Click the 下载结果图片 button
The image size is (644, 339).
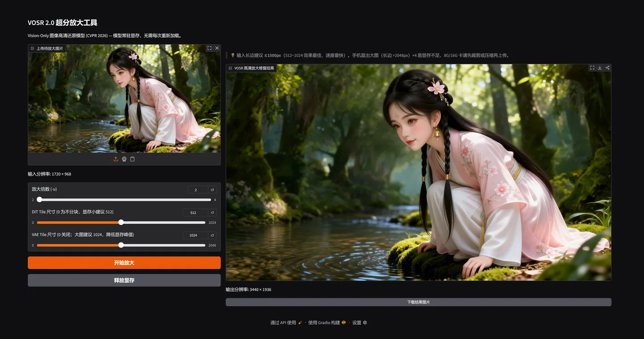point(419,302)
